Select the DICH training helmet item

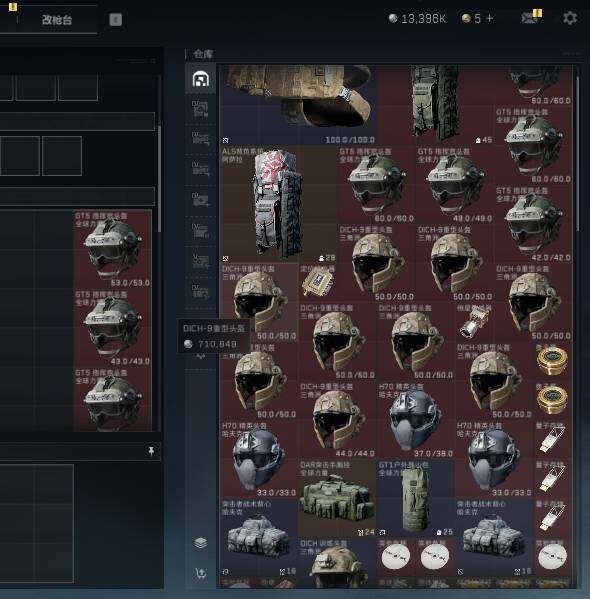click(x=337, y=562)
